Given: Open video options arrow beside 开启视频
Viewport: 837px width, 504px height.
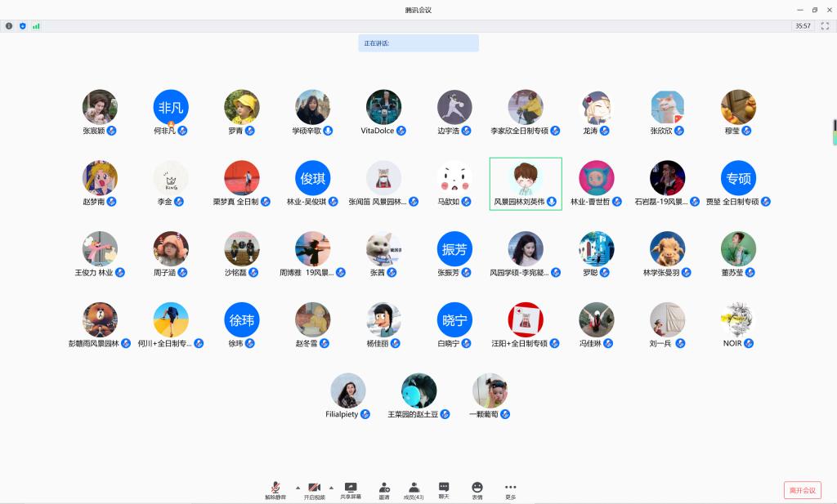Looking at the screenshot, I should pyautogui.click(x=331, y=487).
